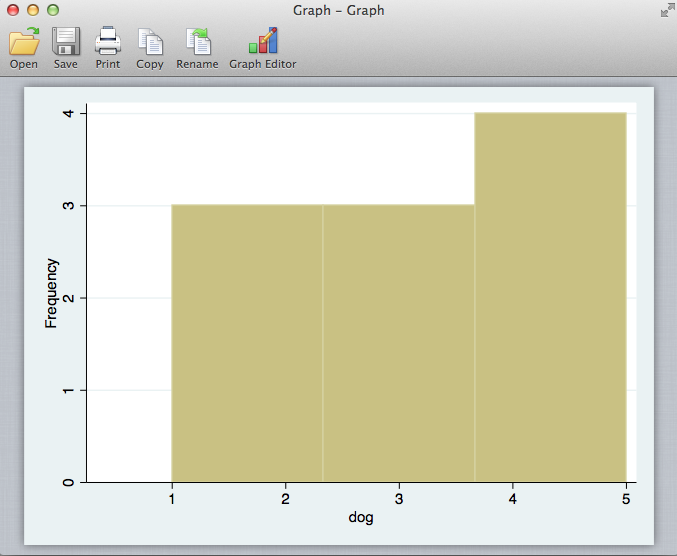677x556 pixels.
Task: Click the "Graph – Graph" window title
Action: coord(338,10)
